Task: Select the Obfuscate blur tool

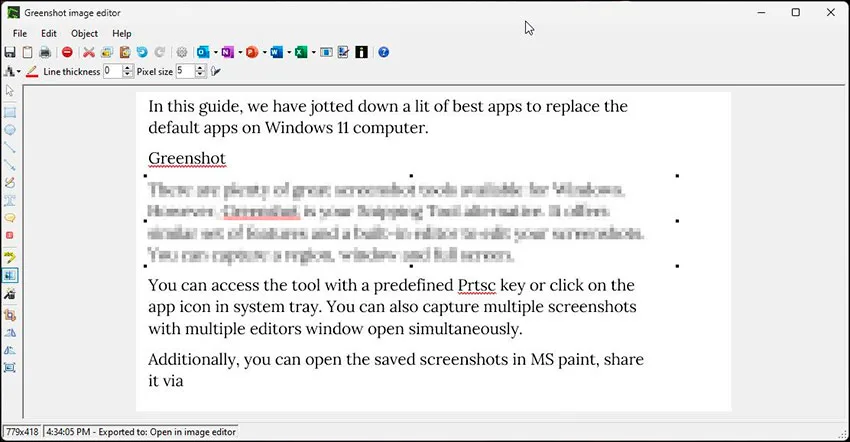Action: pos(10,276)
